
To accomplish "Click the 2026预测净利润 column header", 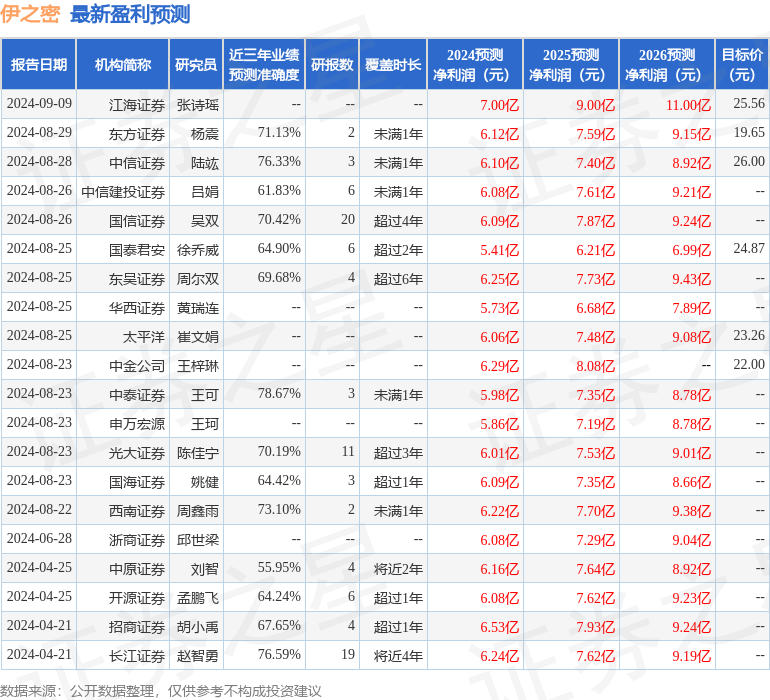I will pyautogui.click(x=667, y=64).
